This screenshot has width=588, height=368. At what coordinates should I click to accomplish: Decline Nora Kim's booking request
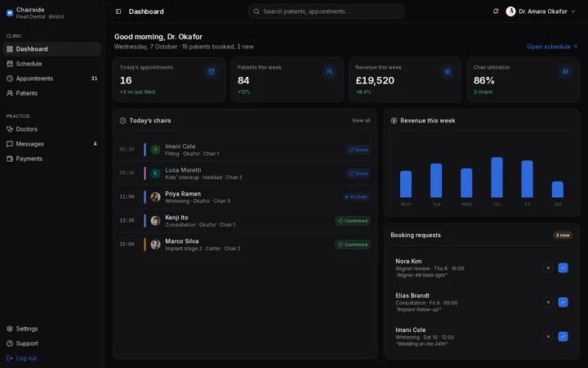[548, 267]
